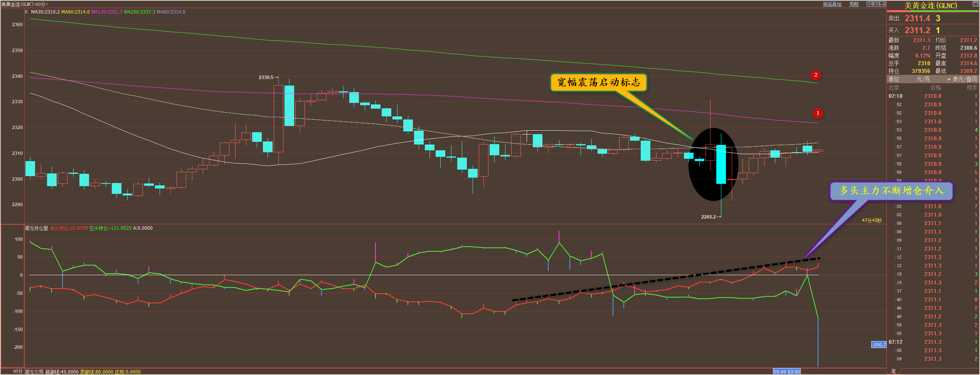This screenshot has height=375, width=980.
Task: Select the :18 tick row at 2311.2
Action: click(933, 274)
